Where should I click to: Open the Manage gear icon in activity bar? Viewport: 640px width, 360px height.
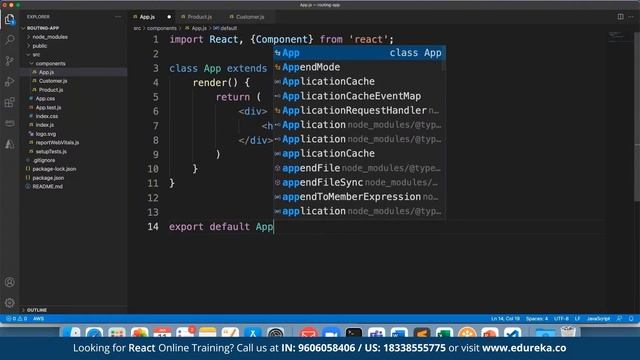pyautogui.click(x=9, y=302)
